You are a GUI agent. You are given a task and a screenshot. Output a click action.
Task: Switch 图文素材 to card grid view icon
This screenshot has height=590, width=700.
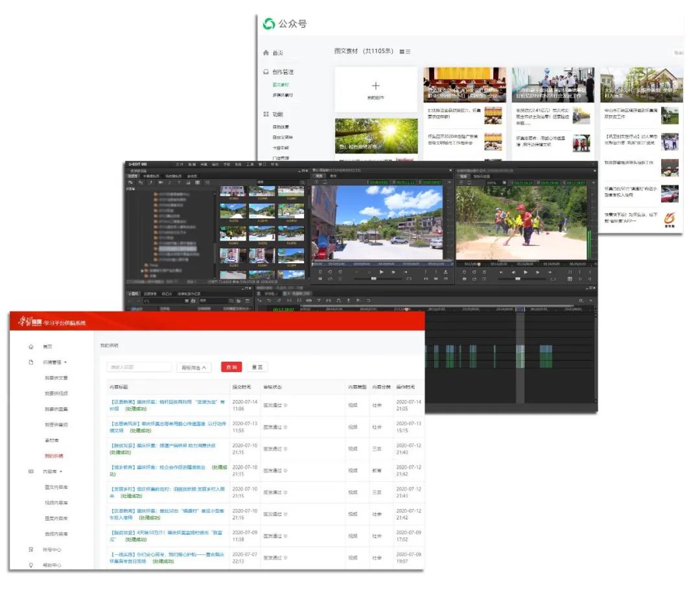402,52
